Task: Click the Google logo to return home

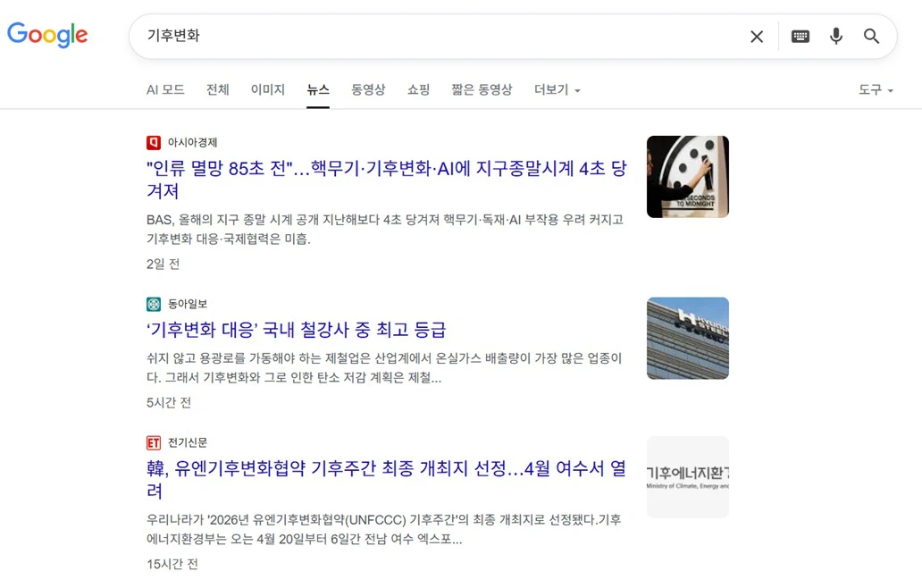Action: [46, 35]
